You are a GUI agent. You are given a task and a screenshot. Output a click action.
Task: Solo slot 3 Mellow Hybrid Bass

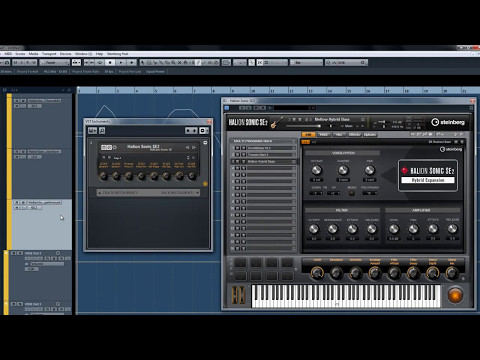243,161
